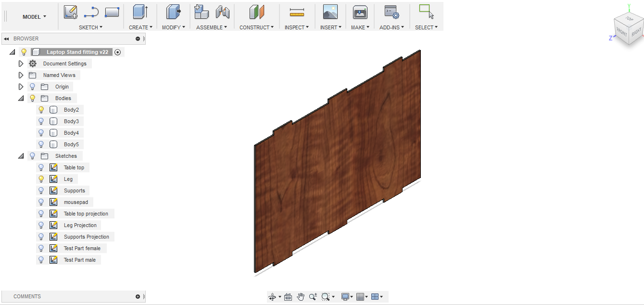644x305 pixels.
Task: Click the Modify press-pull icon
Action: click(173, 12)
